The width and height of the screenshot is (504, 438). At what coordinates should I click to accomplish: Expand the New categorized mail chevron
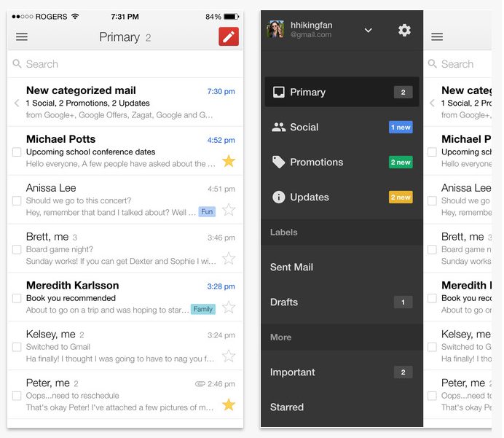(17, 103)
